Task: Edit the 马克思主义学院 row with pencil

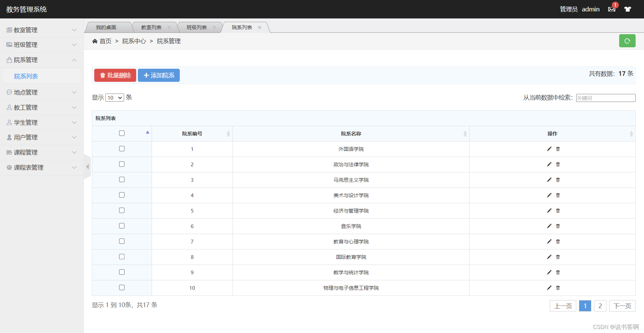Action: tap(549, 180)
